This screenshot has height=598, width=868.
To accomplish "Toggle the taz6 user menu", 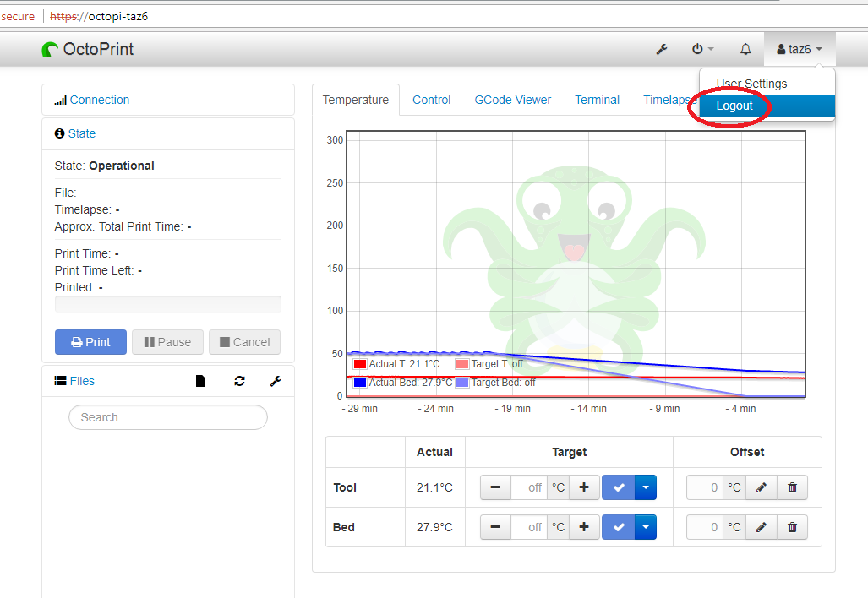I will 800,49.
